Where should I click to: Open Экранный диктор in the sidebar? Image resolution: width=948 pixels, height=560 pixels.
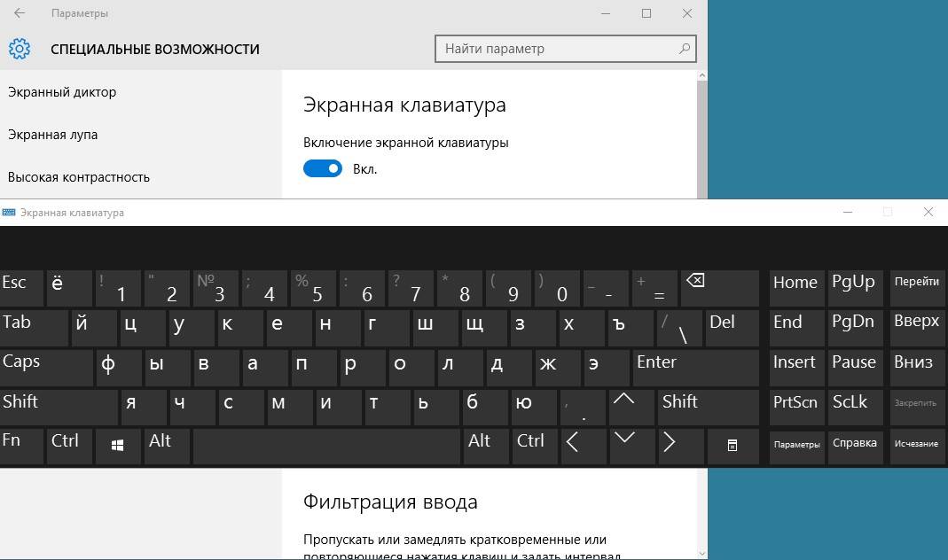click(62, 92)
